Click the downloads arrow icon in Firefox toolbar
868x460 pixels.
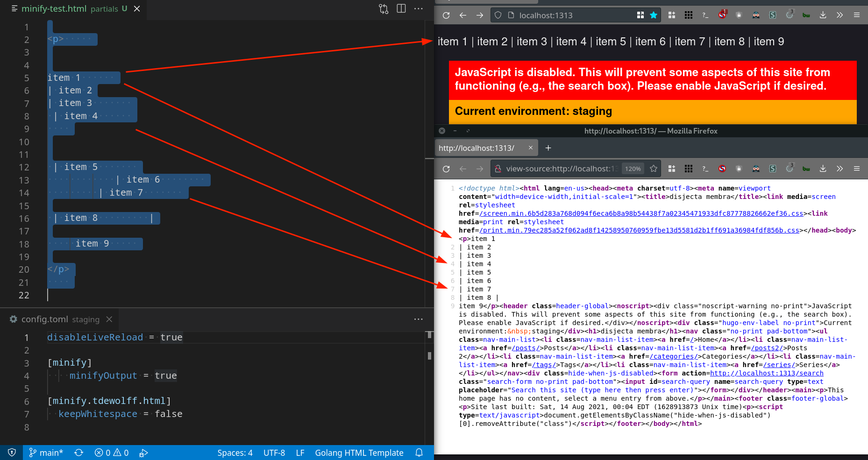[x=822, y=14]
